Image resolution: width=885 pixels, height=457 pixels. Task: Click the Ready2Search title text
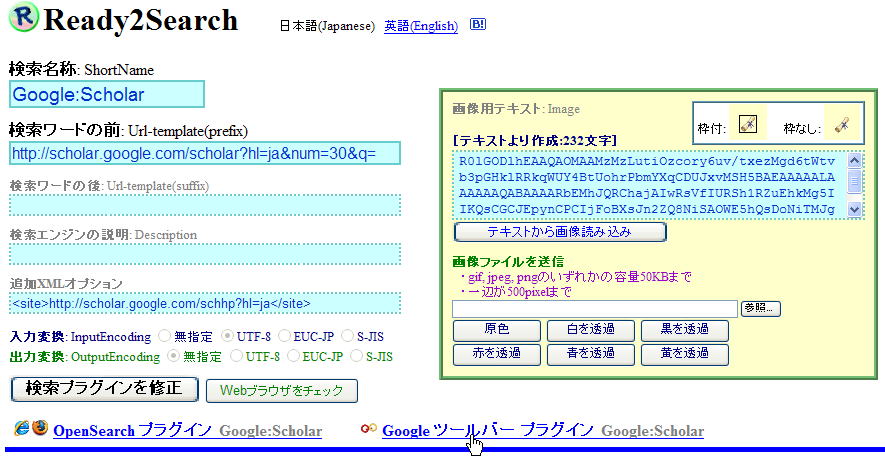(x=141, y=20)
